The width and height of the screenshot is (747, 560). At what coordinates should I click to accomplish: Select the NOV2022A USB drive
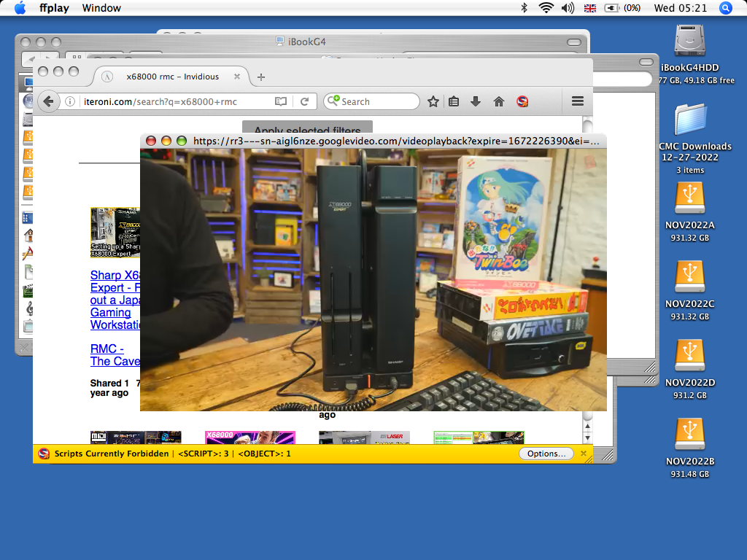point(689,199)
